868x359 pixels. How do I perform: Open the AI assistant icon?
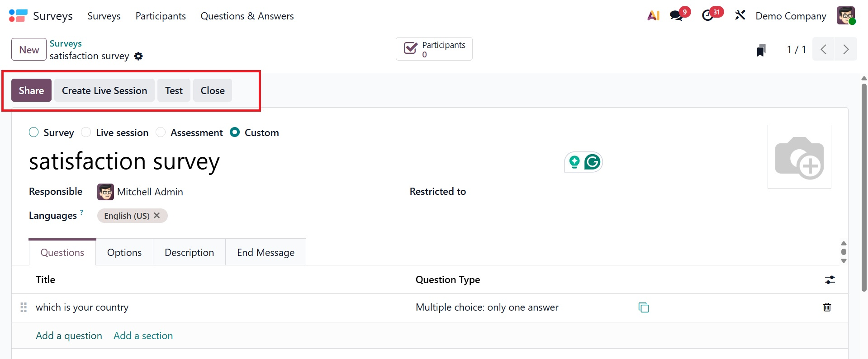pos(653,16)
